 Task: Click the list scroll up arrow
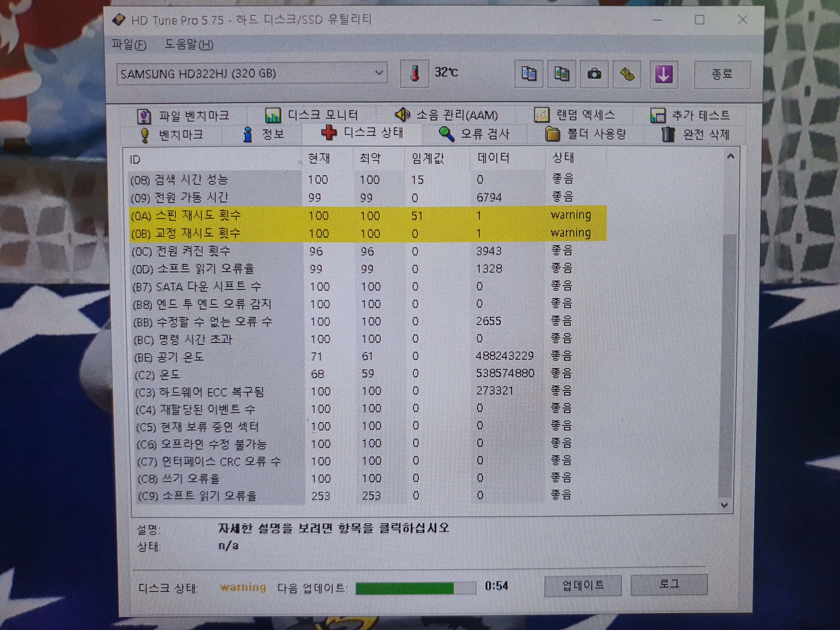click(730, 156)
